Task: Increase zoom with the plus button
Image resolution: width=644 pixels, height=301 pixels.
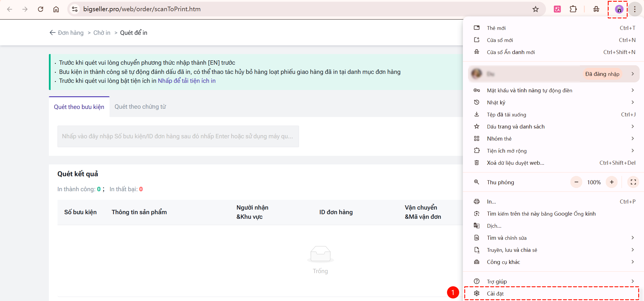Action: coord(612,182)
